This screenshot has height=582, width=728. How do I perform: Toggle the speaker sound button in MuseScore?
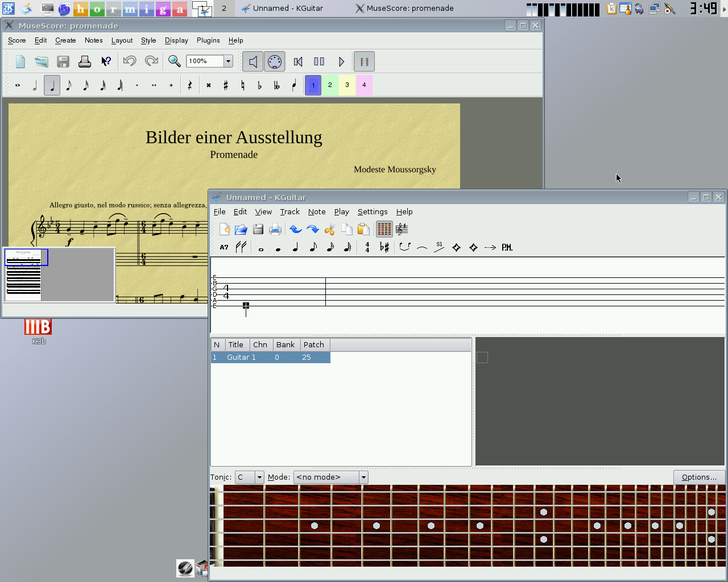pyautogui.click(x=253, y=61)
